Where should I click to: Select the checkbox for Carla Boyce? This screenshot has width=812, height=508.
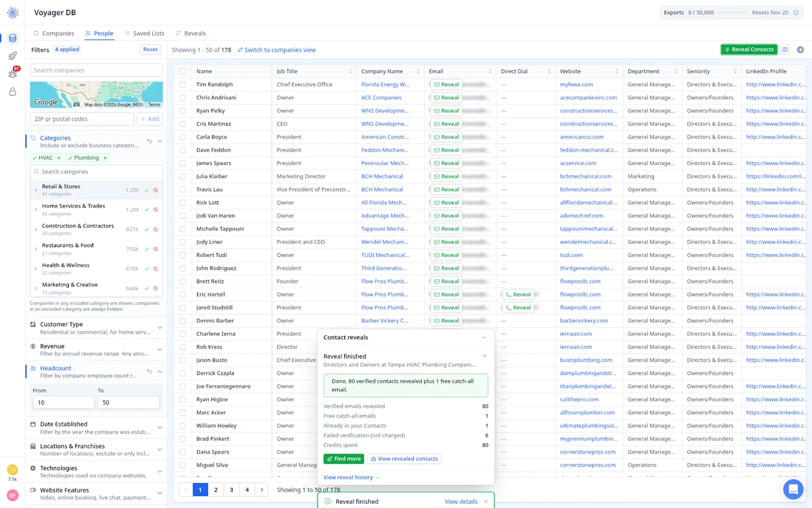pyautogui.click(x=182, y=137)
